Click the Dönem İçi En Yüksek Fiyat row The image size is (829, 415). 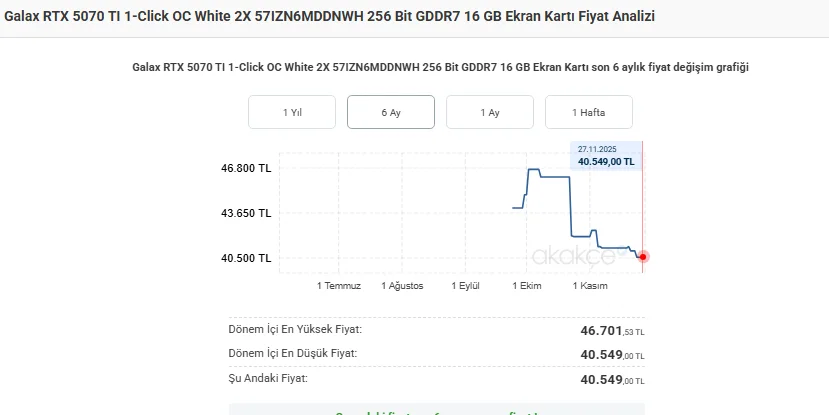click(437, 330)
